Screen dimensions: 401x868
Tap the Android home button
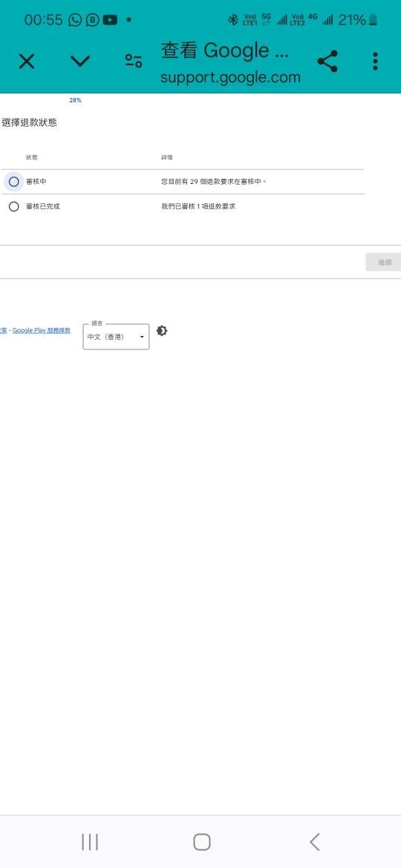click(201, 842)
